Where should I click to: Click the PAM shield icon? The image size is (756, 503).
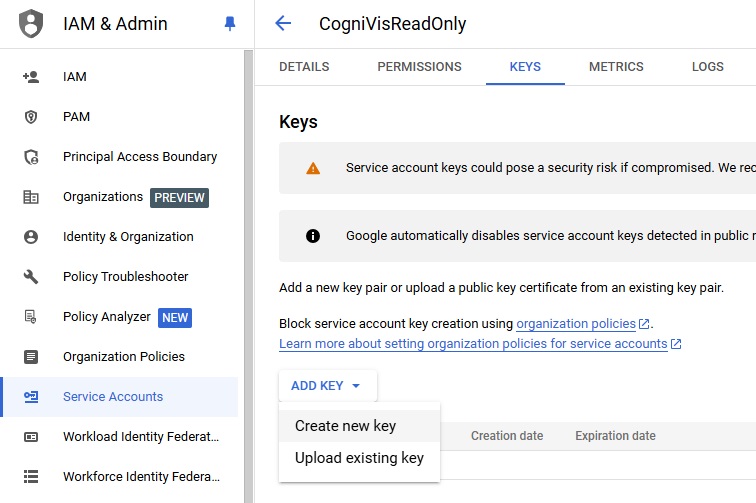[x=31, y=117]
